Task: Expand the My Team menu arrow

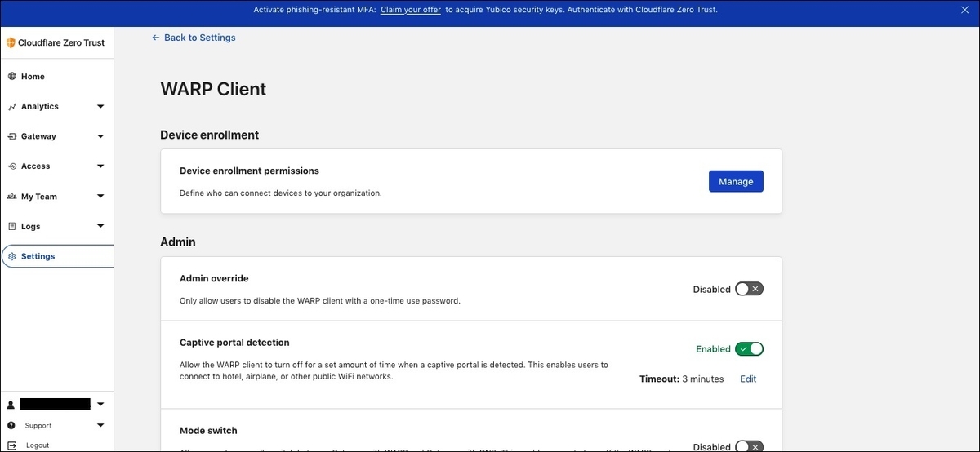Action: coord(100,197)
